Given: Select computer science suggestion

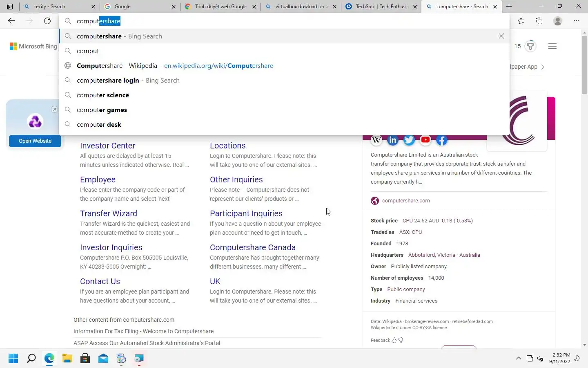Looking at the screenshot, I should [284, 95].
